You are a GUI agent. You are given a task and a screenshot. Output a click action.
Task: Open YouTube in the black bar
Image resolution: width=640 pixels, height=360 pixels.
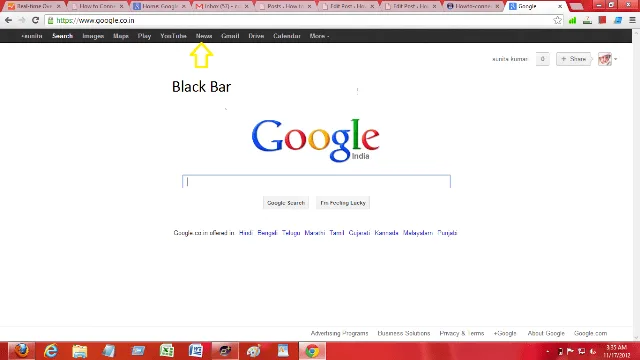[x=173, y=36]
